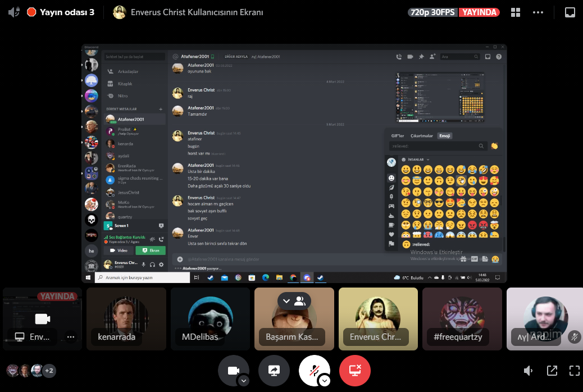
Task: Select the Başarım Kas... participant tile
Action: (294, 319)
